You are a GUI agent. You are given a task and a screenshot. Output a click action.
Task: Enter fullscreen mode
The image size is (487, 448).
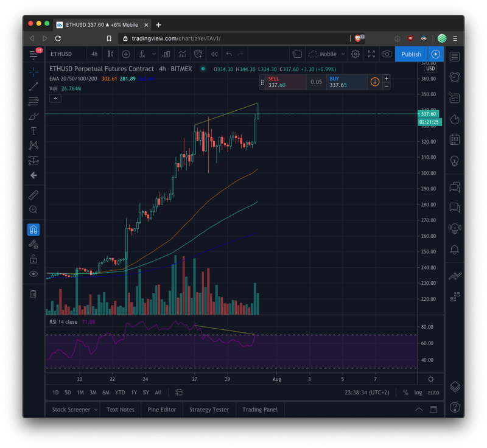pyautogui.click(x=371, y=54)
